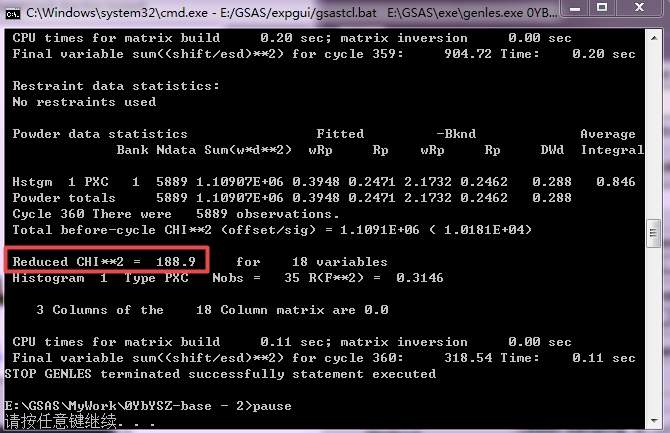Click the 'for 18 variables' text
670x433 pixels.
[x=312, y=262]
